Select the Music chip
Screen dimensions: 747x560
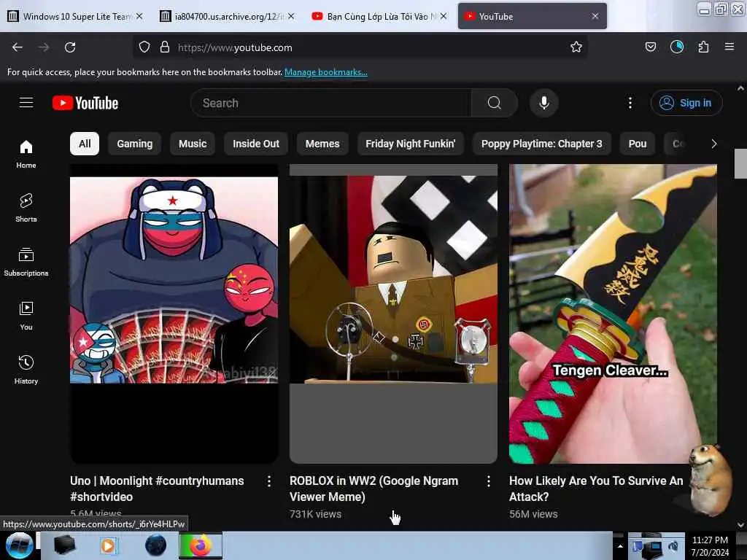(x=193, y=144)
